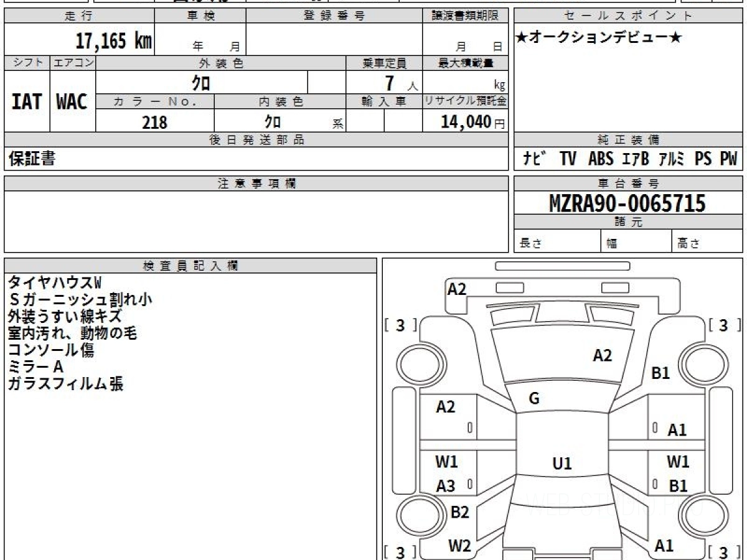Select the クロ value under 内装色

[x=273, y=121]
